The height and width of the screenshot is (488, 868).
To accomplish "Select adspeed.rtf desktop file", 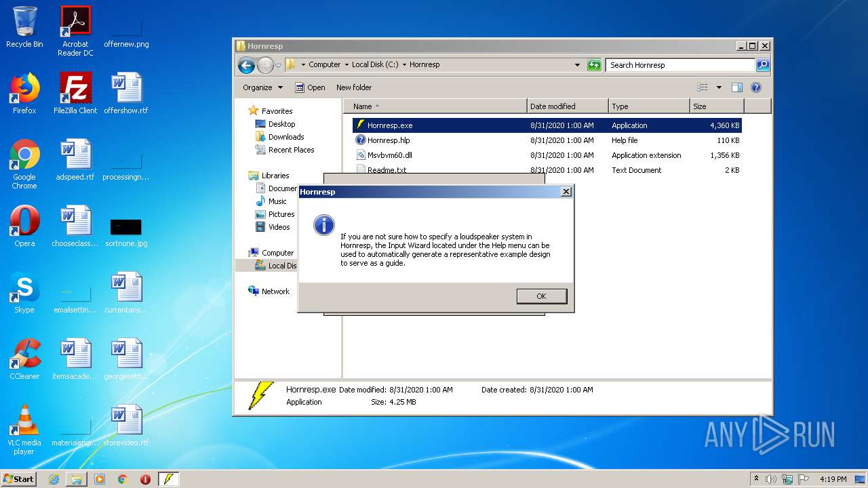I will 75,160.
